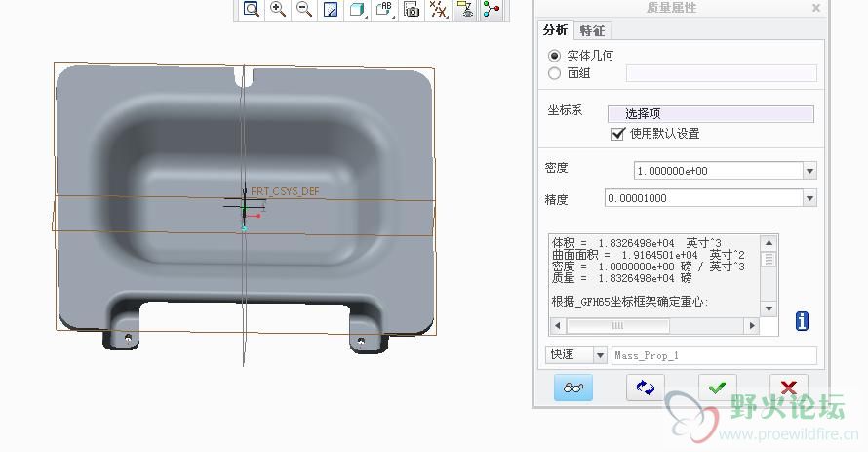Viewport: 868px width, 452px height.
Task: Click the 精度 value field 0.00001000
Action: point(703,198)
